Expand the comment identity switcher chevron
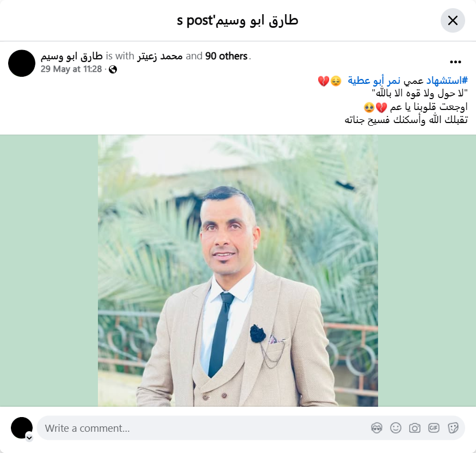This screenshot has height=453, width=476. (x=29, y=438)
